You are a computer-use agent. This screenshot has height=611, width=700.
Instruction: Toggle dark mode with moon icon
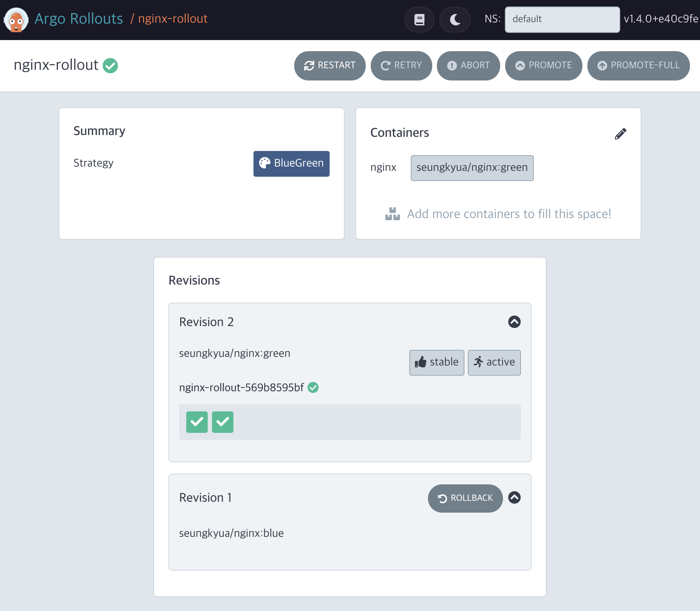pyautogui.click(x=455, y=19)
